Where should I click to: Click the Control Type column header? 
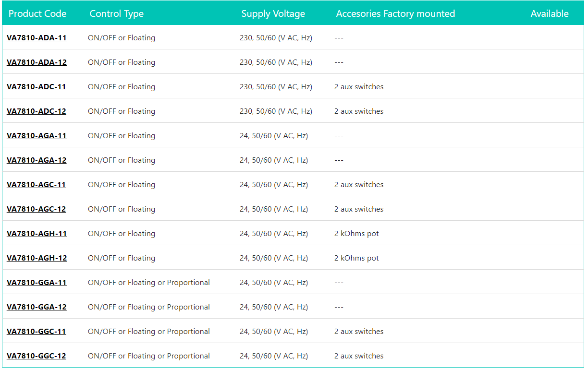click(117, 14)
